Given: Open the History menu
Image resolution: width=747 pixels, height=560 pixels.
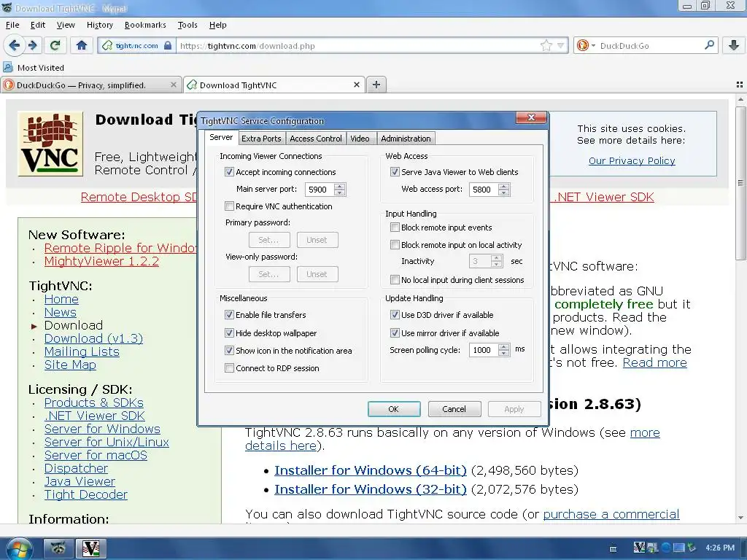Looking at the screenshot, I should point(99,25).
